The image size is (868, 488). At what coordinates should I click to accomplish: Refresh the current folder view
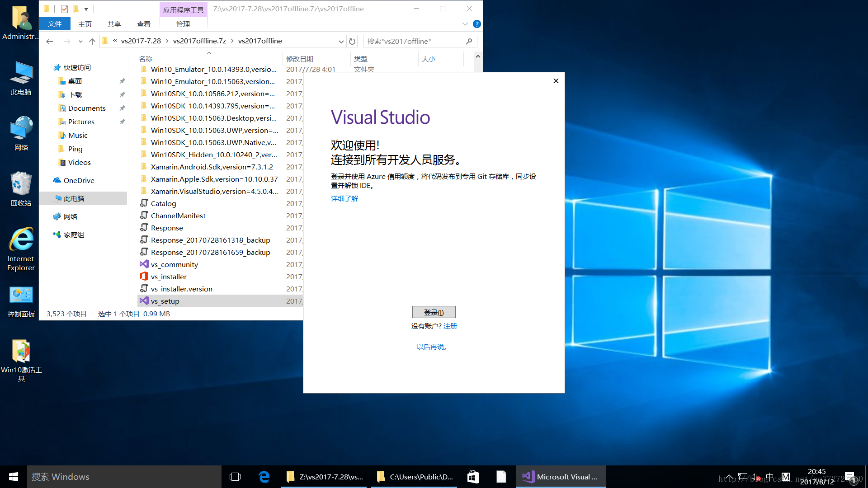[352, 41]
